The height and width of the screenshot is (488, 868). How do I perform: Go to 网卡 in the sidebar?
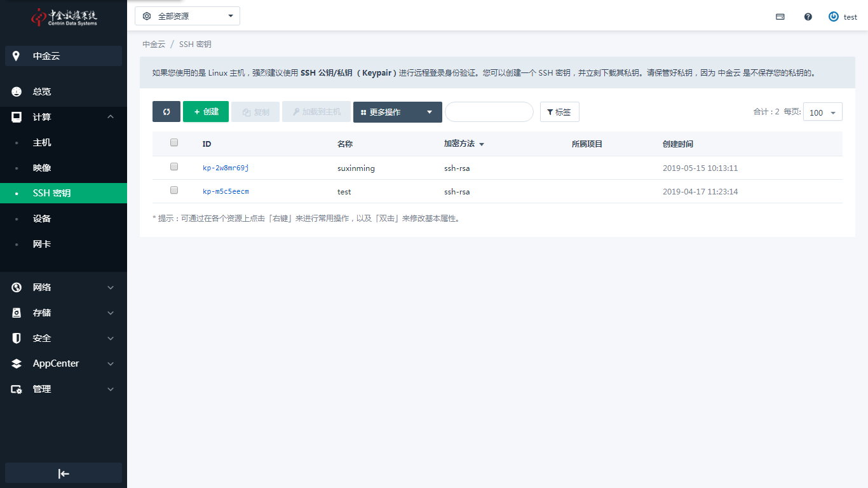tap(64, 244)
